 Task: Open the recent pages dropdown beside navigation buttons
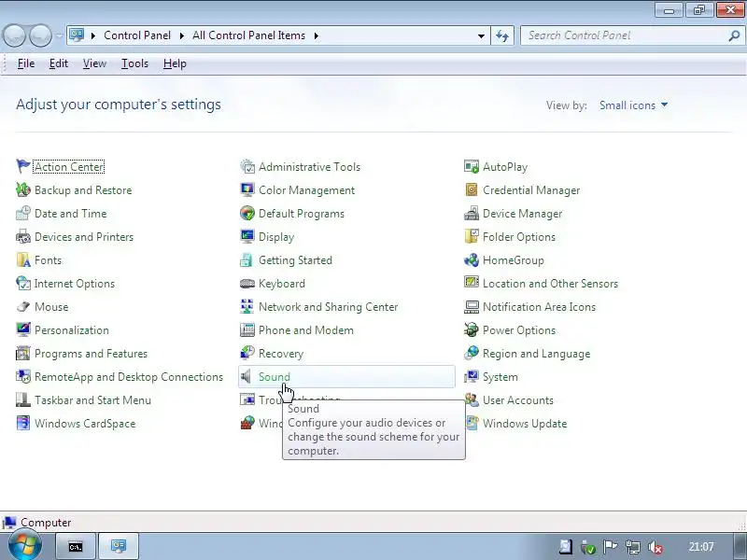point(59,35)
